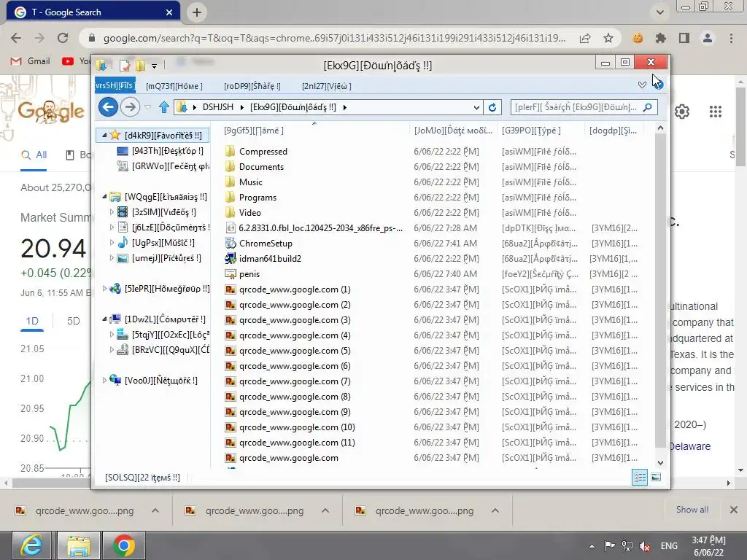Viewport: 747px width, 560px height.
Task: Open the Chrome extensions puzzle icon
Action: click(x=660, y=38)
